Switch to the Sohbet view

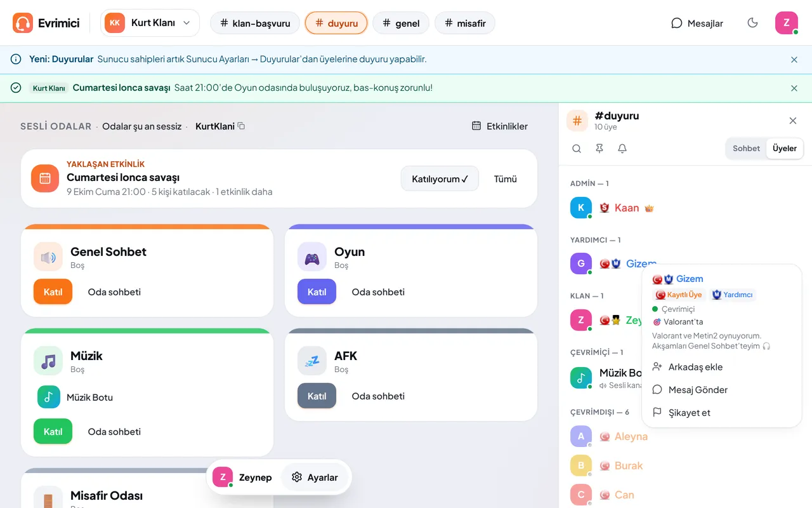pos(746,149)
